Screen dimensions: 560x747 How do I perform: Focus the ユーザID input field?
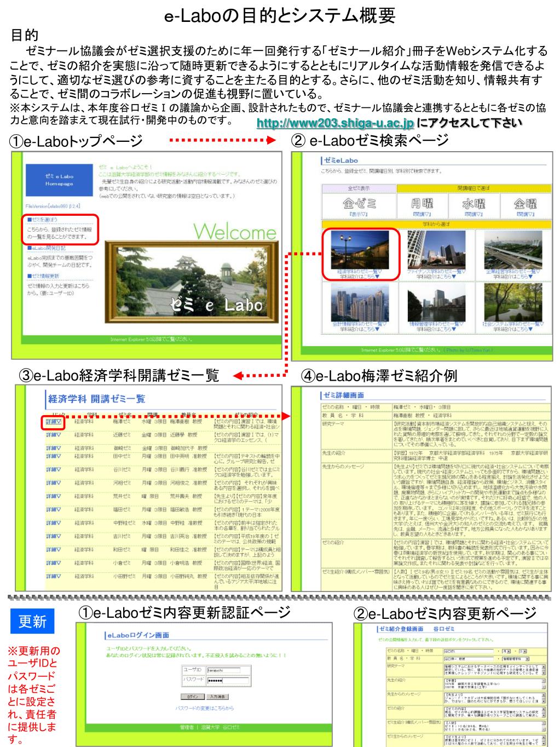pyautogui.click(x=223, y=670)
